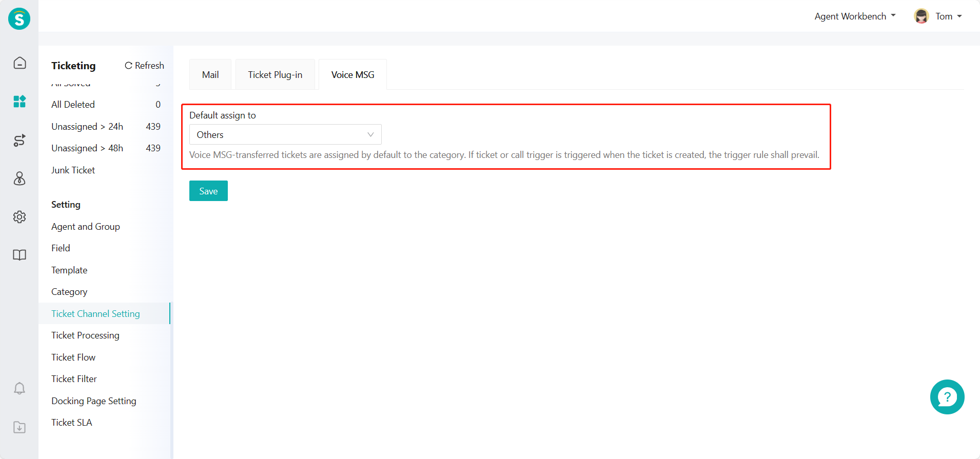
Task: Open the help question mark bubble
Action: tap(947, 397)
